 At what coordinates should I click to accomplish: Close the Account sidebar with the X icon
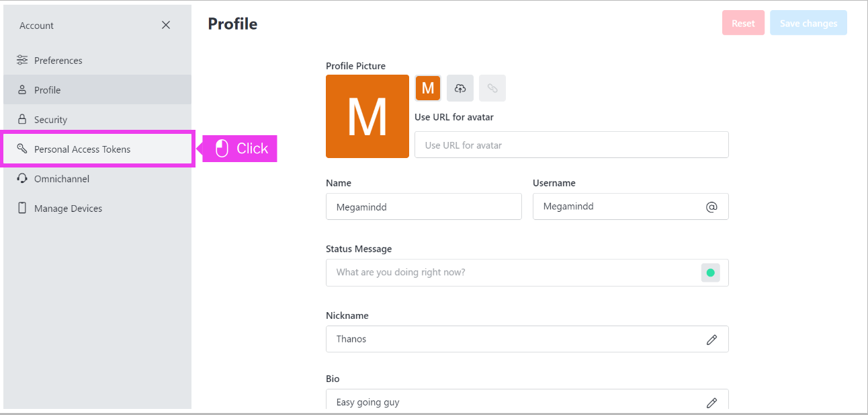pos(166,25)
